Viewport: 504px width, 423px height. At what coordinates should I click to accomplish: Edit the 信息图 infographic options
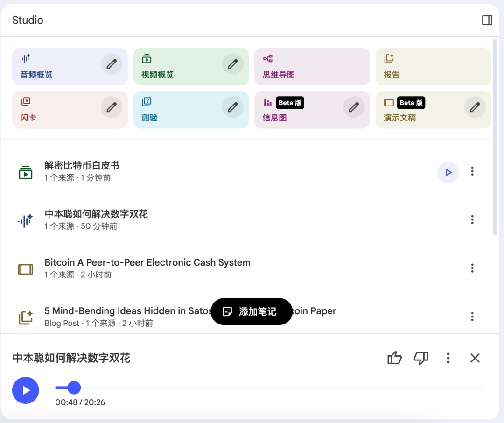click(354, 107)
